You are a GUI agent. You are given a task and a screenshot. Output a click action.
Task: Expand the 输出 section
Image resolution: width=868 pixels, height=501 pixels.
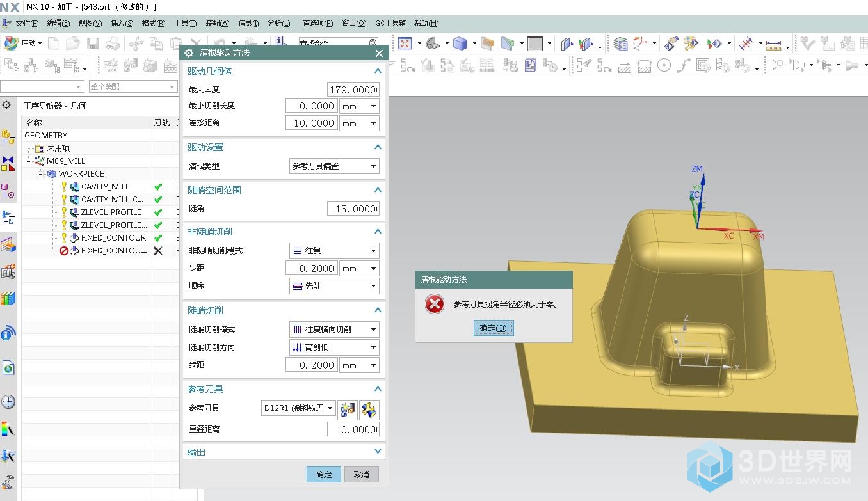pyautogui.click(x=378, y=452)
